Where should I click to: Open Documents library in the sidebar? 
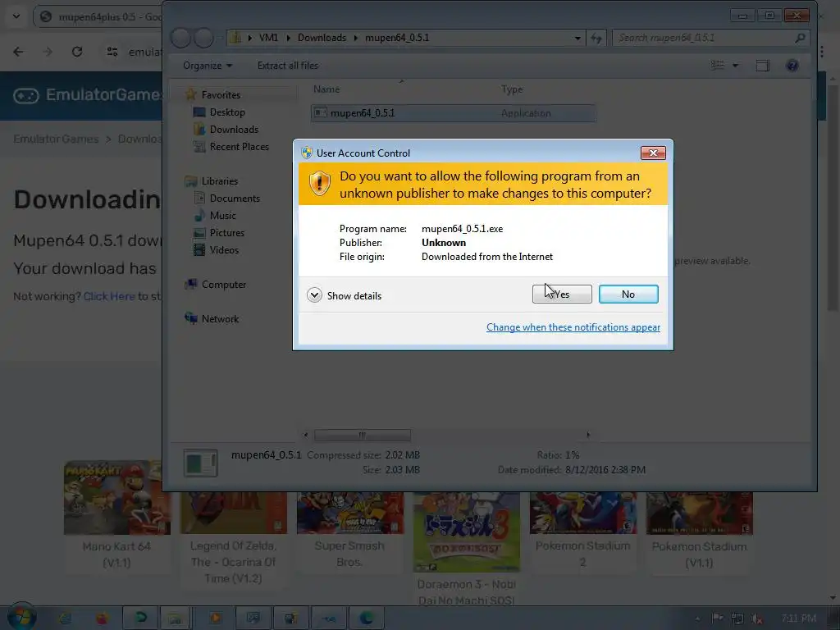tap(235, 199)
